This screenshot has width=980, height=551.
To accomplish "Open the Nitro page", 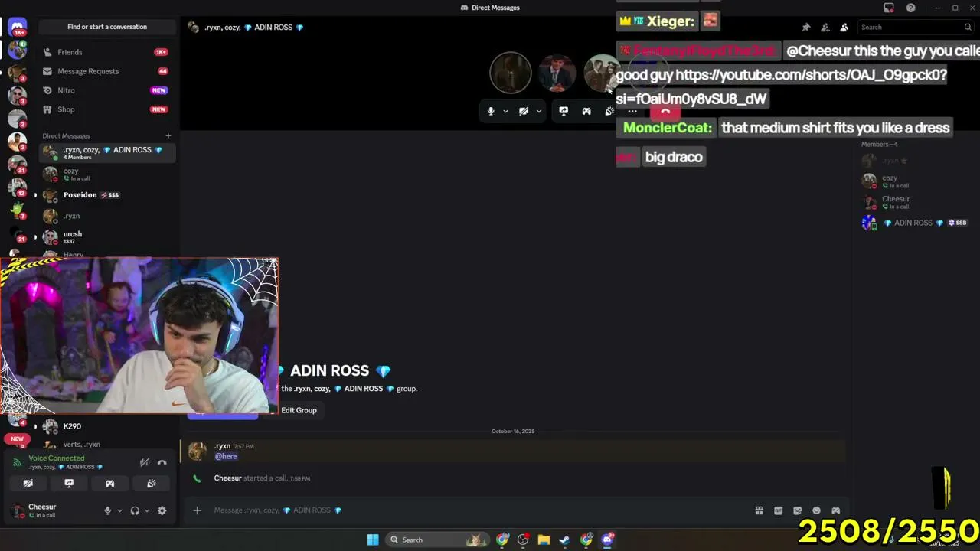I will 107,90.
